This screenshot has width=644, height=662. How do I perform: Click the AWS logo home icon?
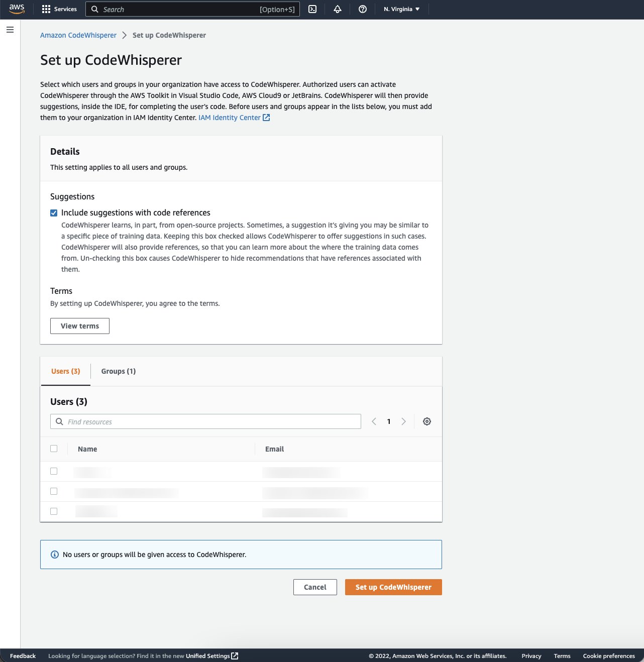17,9
